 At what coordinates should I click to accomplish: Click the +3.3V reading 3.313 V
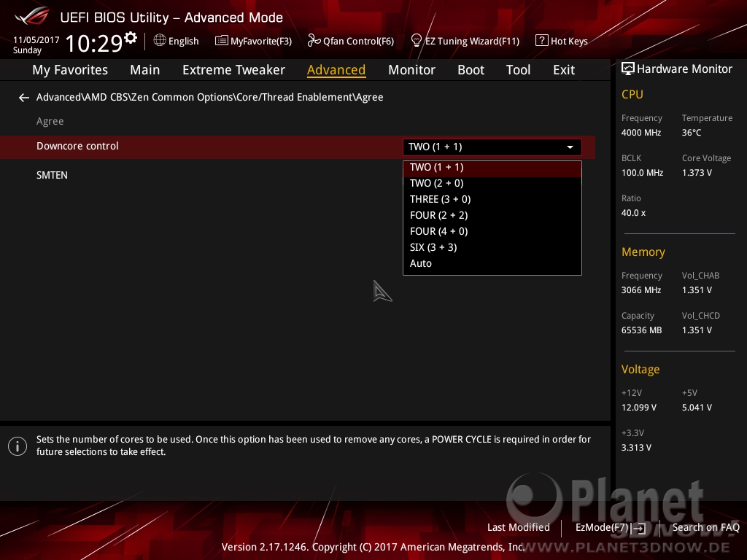636,448
